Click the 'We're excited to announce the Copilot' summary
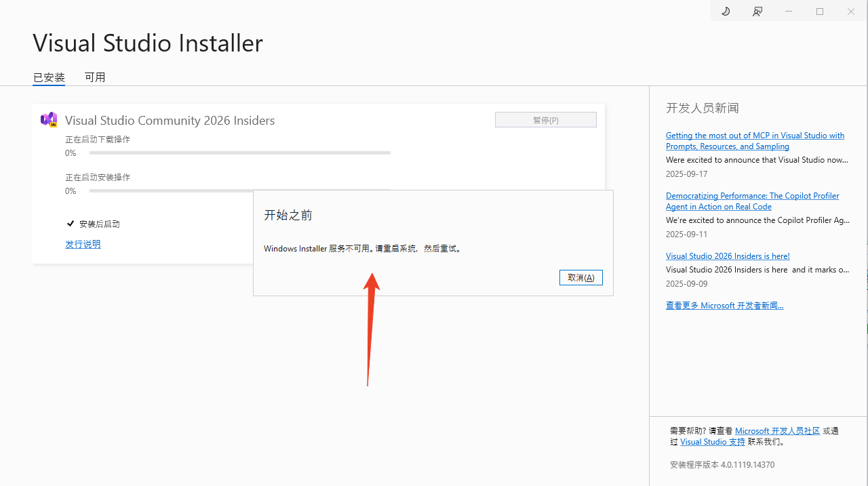This screenshot has height=486, width=868. click(757, 220)
